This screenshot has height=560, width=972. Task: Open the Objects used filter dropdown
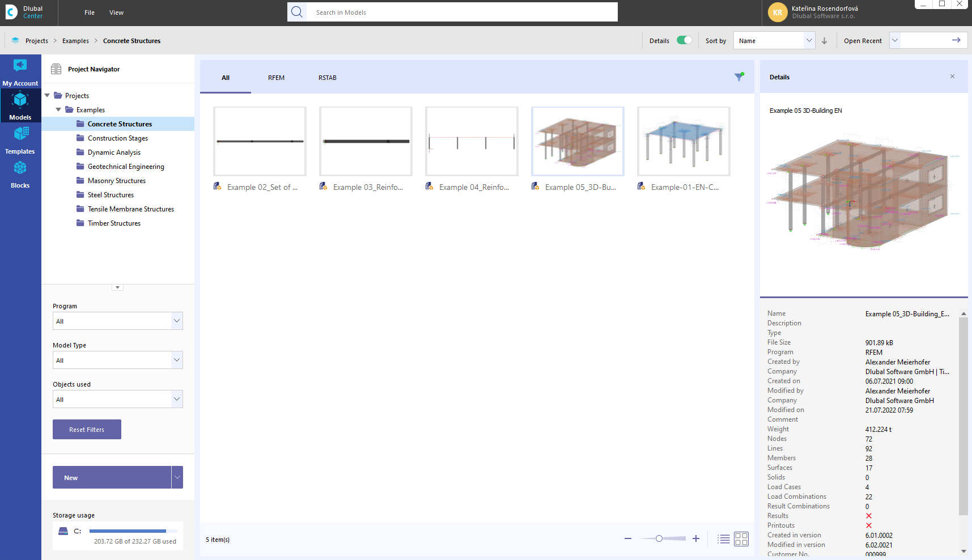[118, 399]
